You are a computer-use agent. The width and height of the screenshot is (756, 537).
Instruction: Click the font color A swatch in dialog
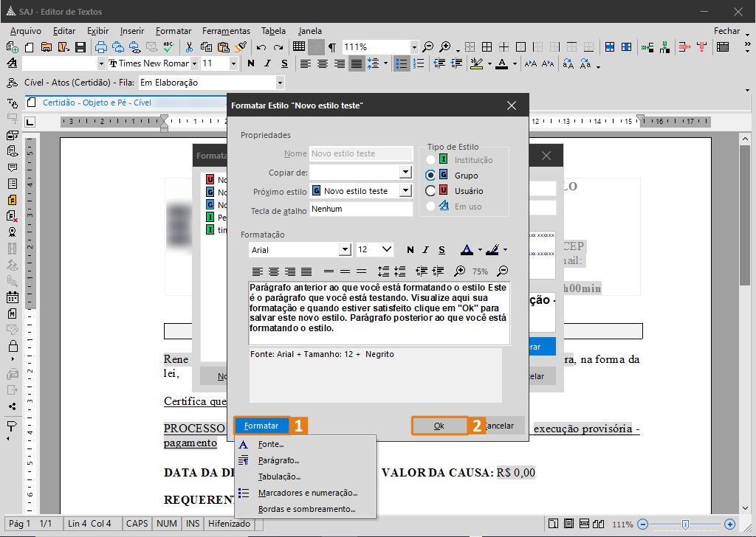coord(467,249)
